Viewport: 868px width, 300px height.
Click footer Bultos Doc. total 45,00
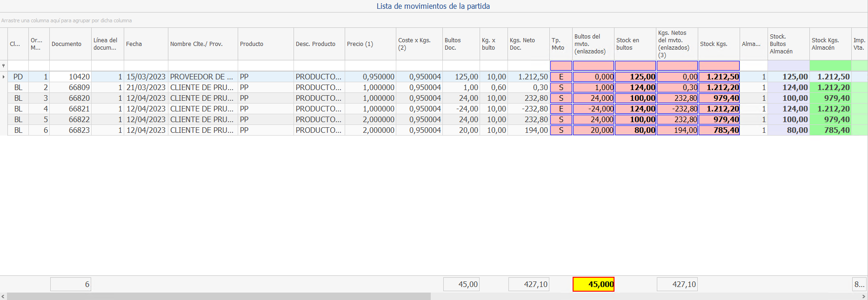[x=461, y=284]
